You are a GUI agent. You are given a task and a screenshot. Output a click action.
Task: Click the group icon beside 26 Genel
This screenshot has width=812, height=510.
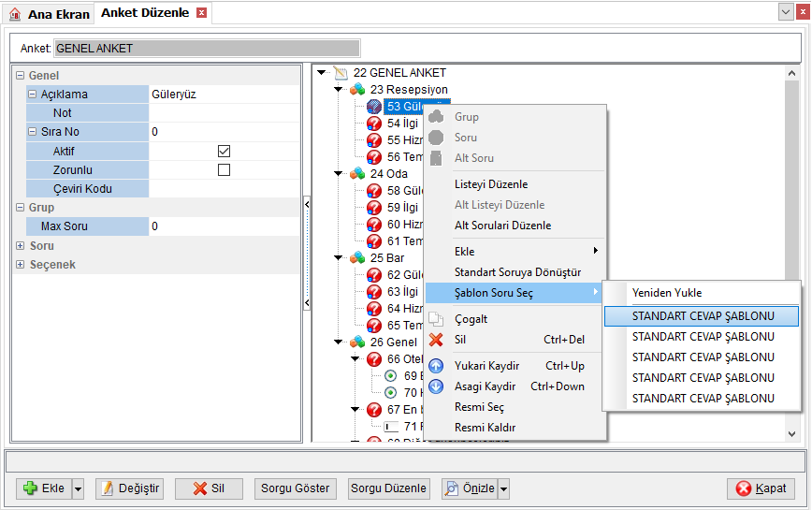coord(357,342)
